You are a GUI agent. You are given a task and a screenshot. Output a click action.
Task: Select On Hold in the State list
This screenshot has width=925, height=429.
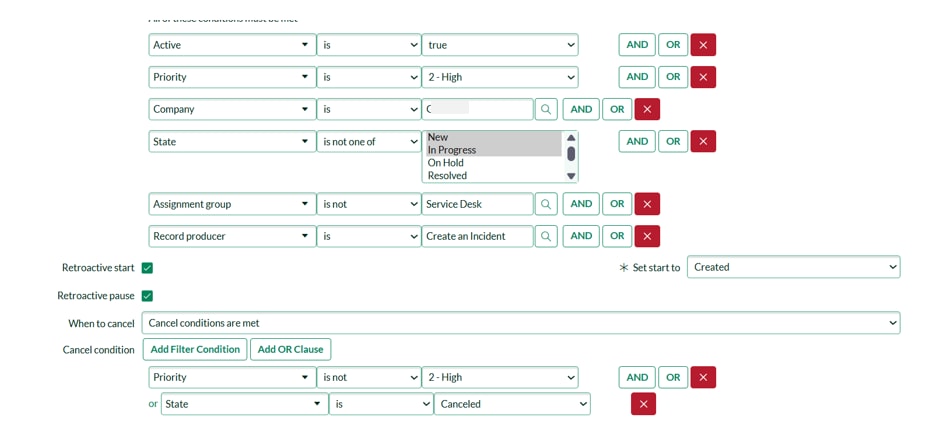pos(494,163)
